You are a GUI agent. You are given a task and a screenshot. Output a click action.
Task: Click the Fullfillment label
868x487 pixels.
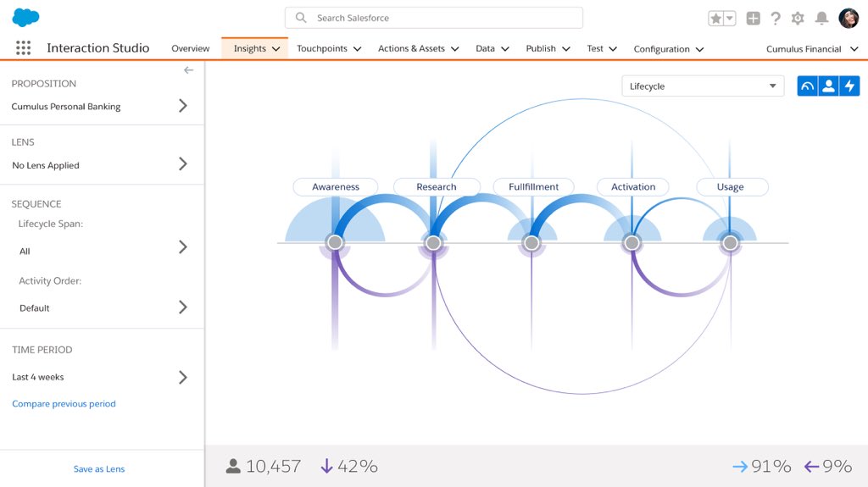pyautogui.click(x=534, y=186)
